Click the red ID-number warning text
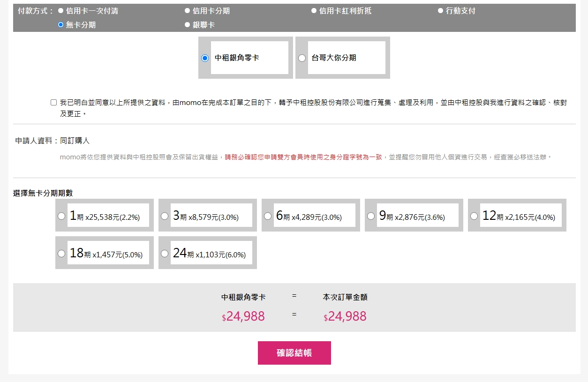The image size is (588, 382). coord(303,157)
